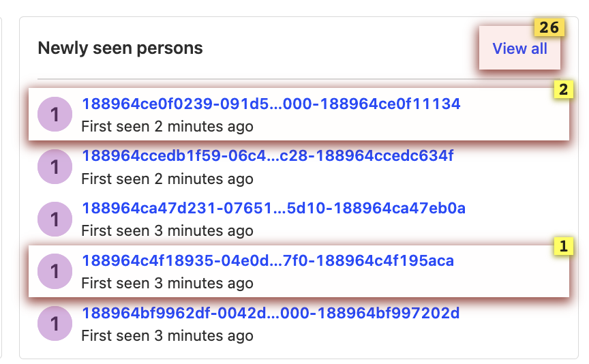Click First seen text under 188964c4f18935
Viewport: 589px width, 364px height.
[x=167, y=284]
